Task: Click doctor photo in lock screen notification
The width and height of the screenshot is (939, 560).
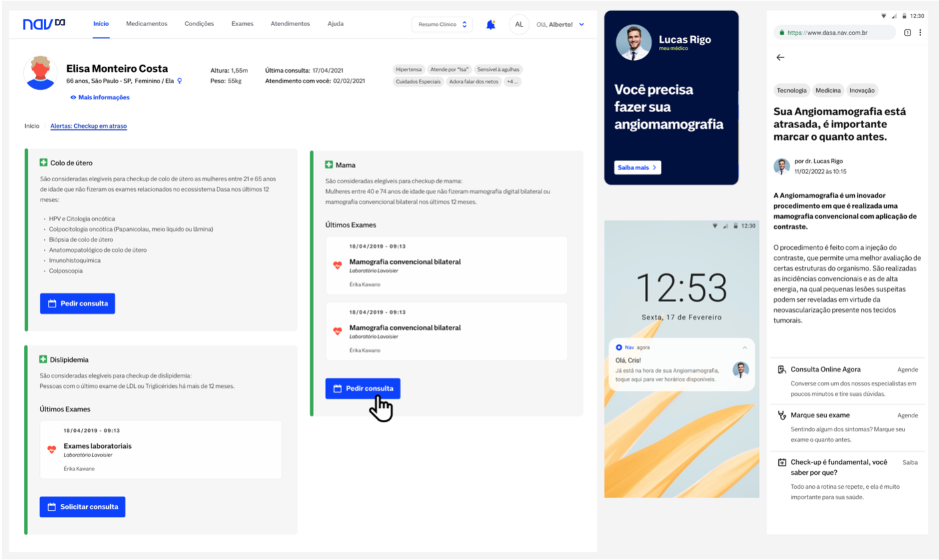Action: point(740,371)
